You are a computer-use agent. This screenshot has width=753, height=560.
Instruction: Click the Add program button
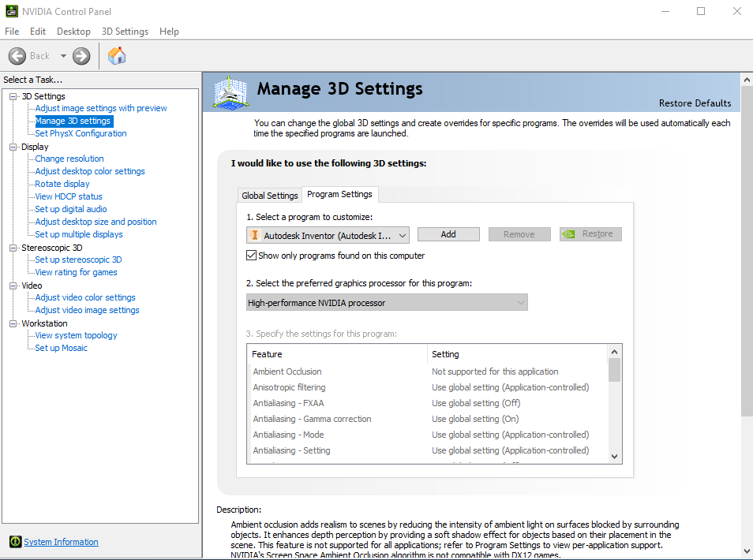[x=448, y=234]
